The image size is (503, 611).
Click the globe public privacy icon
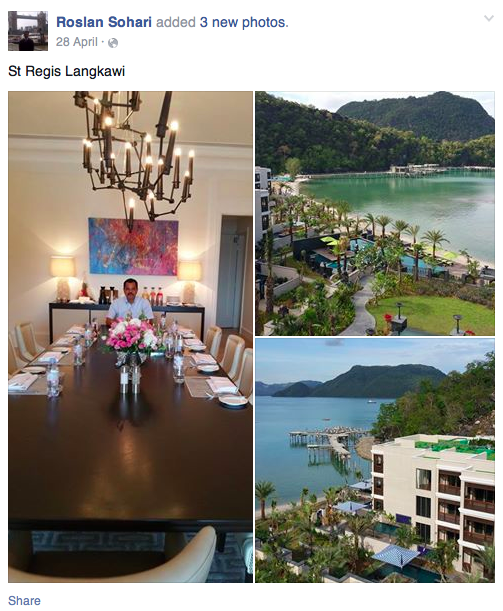113,43
